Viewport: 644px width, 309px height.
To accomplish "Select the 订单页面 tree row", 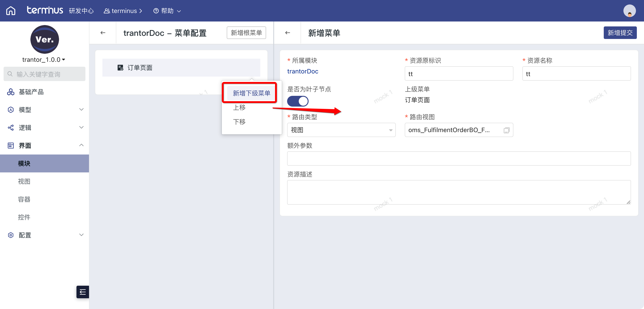I will pyautogui.click(x=181, y=68).
